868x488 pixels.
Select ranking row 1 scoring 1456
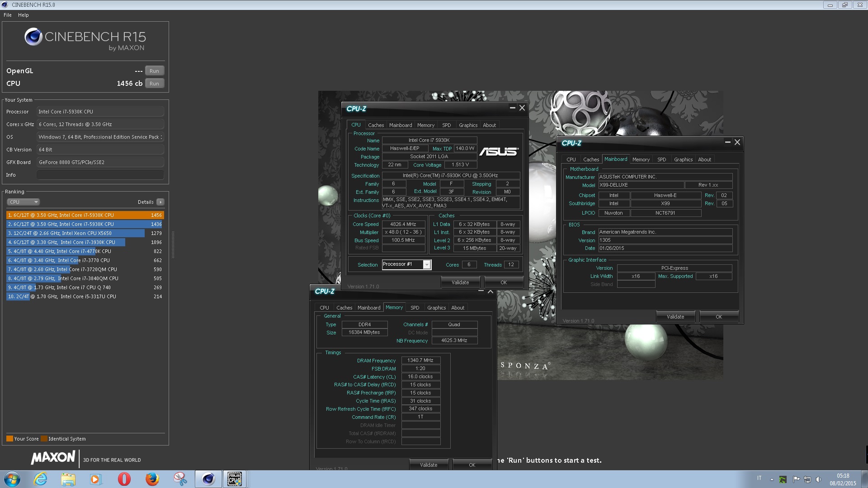(85, 215)
